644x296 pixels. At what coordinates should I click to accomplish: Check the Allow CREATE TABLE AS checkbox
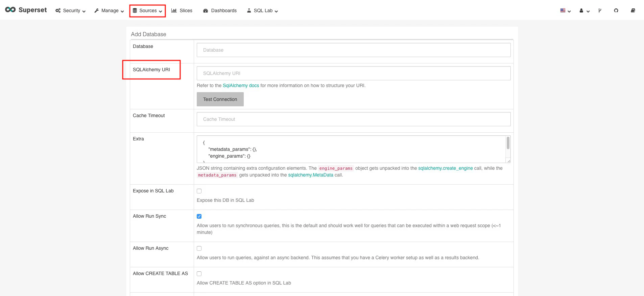click(199, 274)
